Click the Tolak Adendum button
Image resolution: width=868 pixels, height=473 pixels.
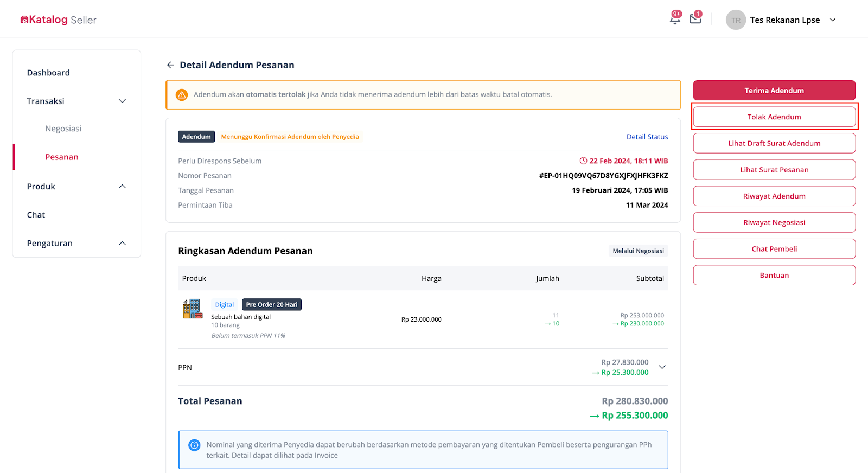774,117
